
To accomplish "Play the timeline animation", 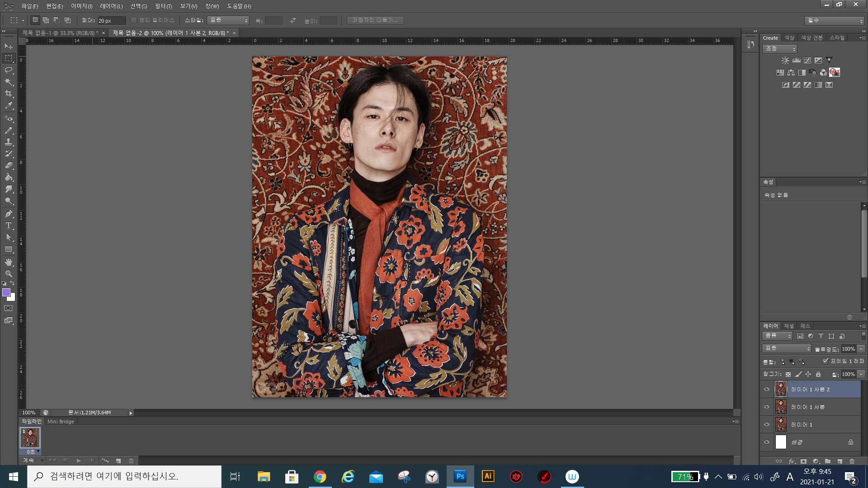I will [79, 460].
